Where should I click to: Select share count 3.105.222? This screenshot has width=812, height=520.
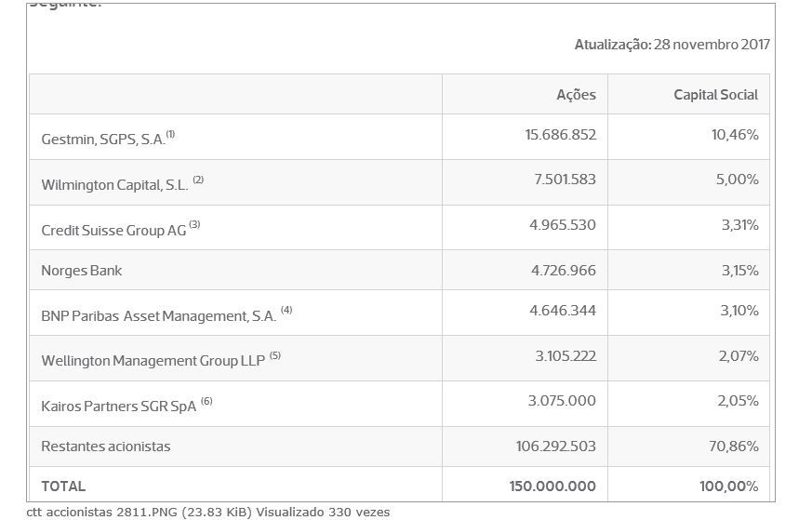566,356
